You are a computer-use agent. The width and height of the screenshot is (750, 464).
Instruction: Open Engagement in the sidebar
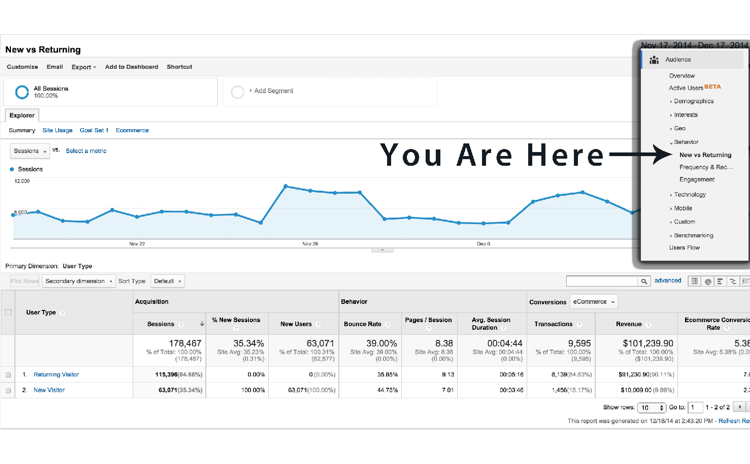point(697,180)
